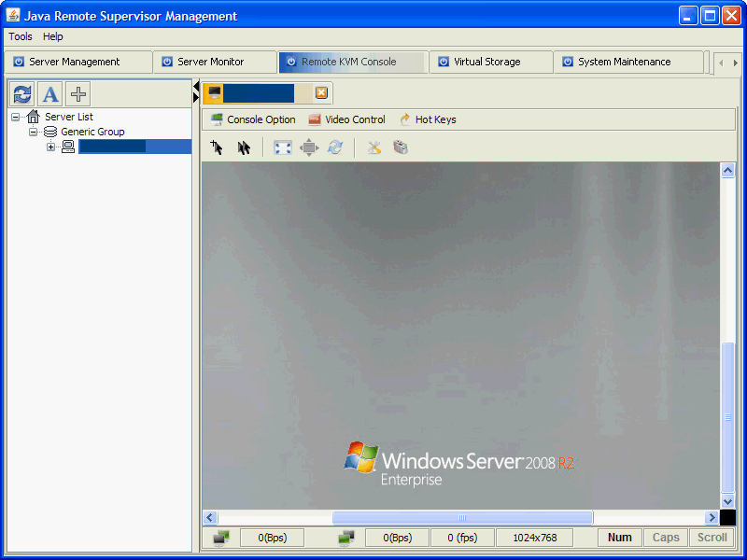Viewport: 747px width, 560px height.
Task: Expand the selected server node
Action: tap(50, 147)
